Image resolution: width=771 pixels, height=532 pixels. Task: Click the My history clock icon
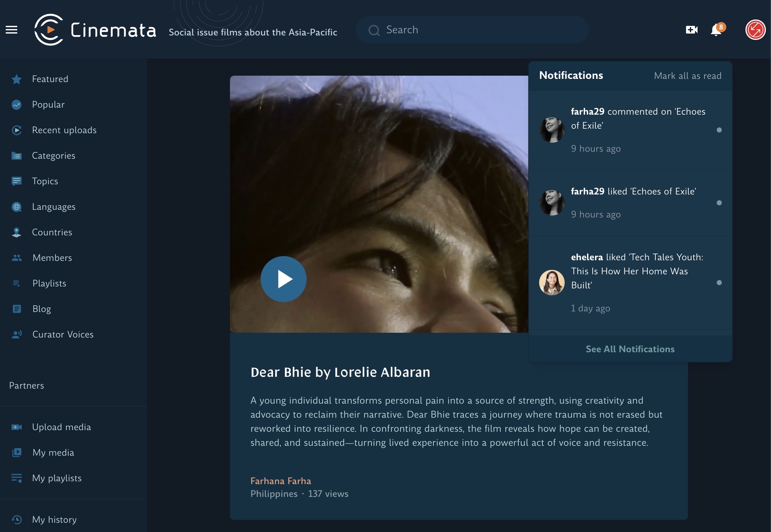(16, 520)
